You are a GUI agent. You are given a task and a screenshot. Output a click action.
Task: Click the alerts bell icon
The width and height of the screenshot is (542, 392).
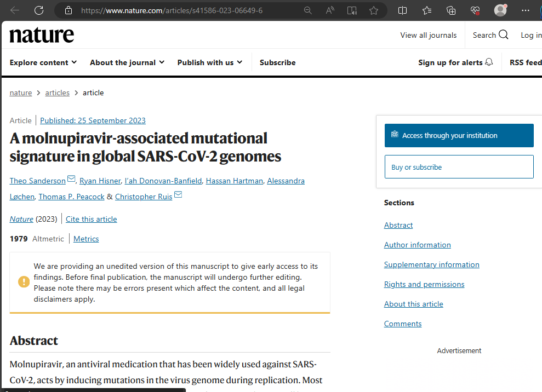point(489,62)
